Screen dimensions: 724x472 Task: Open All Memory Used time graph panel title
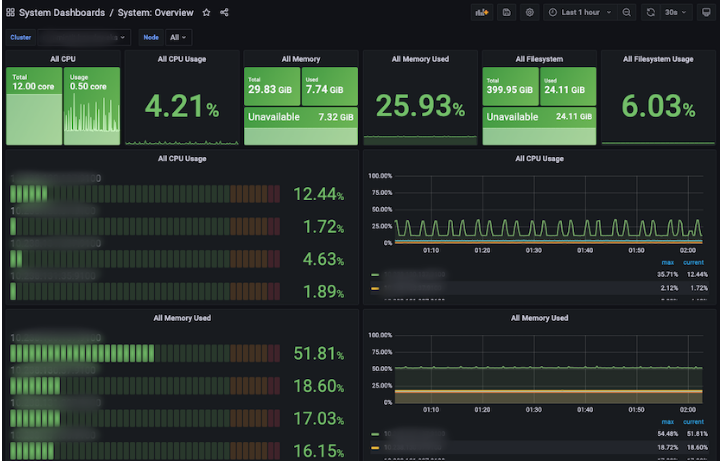click(x=539, y=318)
